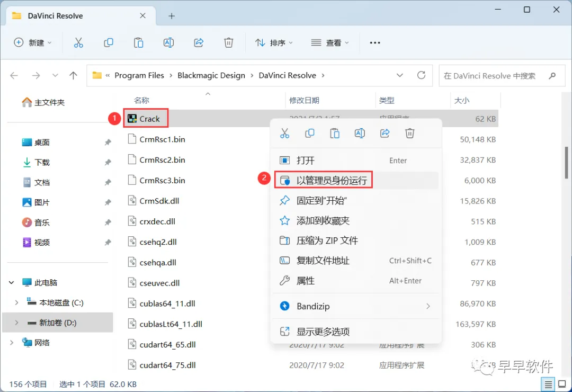Click the Paste icon in the context menu
Screen dimensions: 572x392
coord(335,133)
